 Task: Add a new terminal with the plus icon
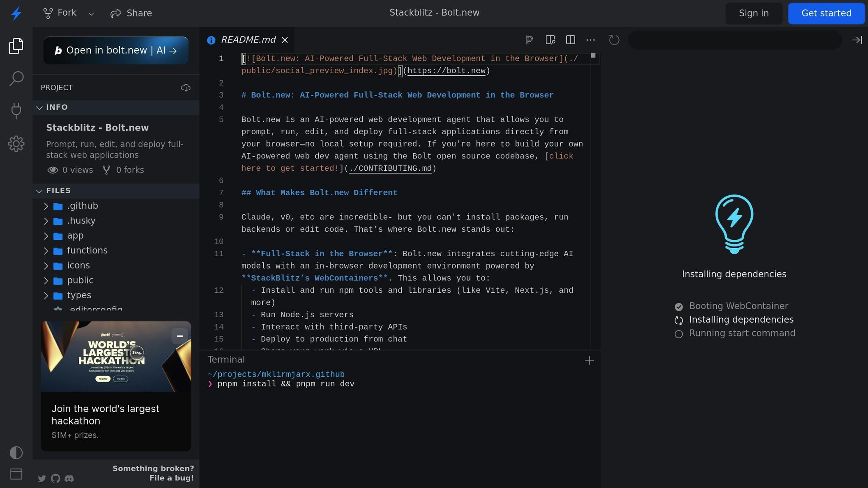(x=589, y=360)
